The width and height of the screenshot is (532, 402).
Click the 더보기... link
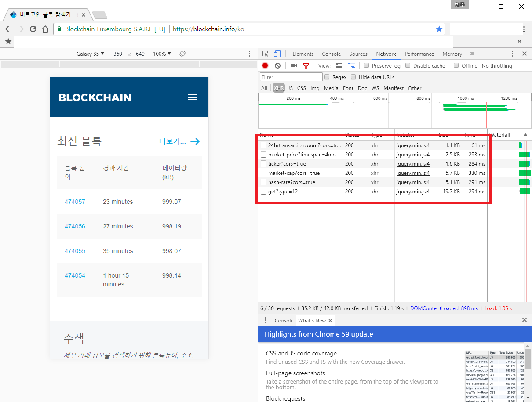pyautogui.click(x=179, y=141)
